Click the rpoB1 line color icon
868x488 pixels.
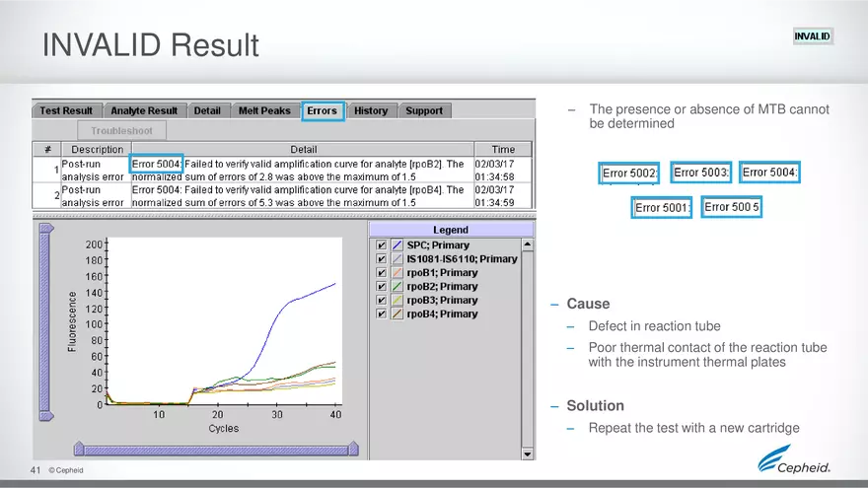pyautogui.click(x=398, y=273)
